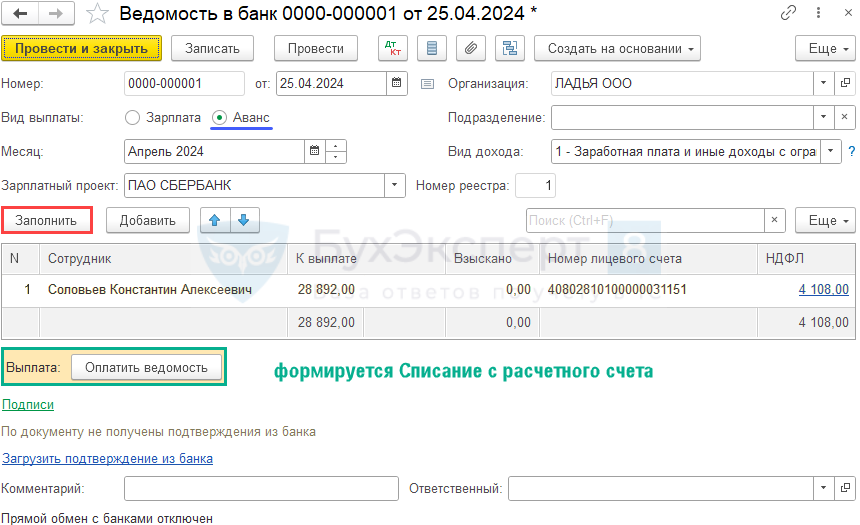Select Соловьев Константин Алексеевич cell
Image resolution: width=860 pixels, height=525 pixels.
(163, 290)
